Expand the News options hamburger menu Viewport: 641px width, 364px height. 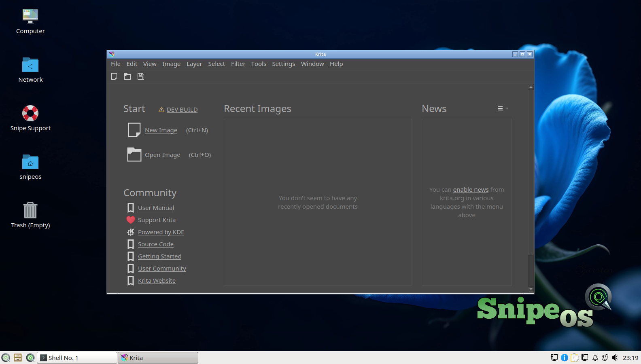503,108
